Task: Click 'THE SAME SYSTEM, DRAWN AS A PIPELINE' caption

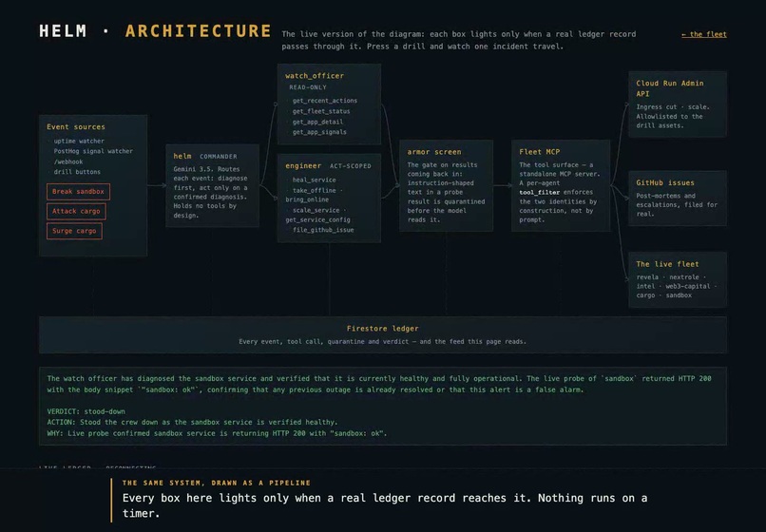Action: 217,483
